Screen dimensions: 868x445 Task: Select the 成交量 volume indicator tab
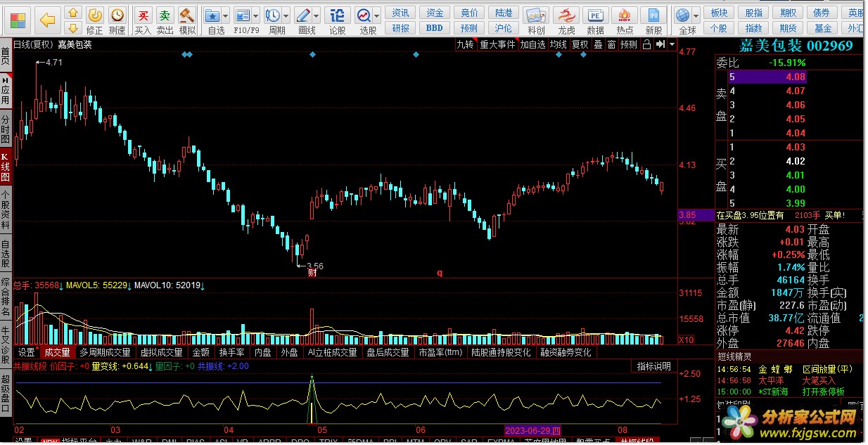tap(58, 352)
